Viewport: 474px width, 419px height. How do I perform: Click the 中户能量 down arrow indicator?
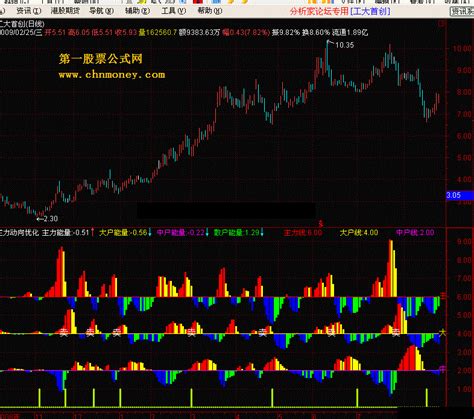(207, 232)
